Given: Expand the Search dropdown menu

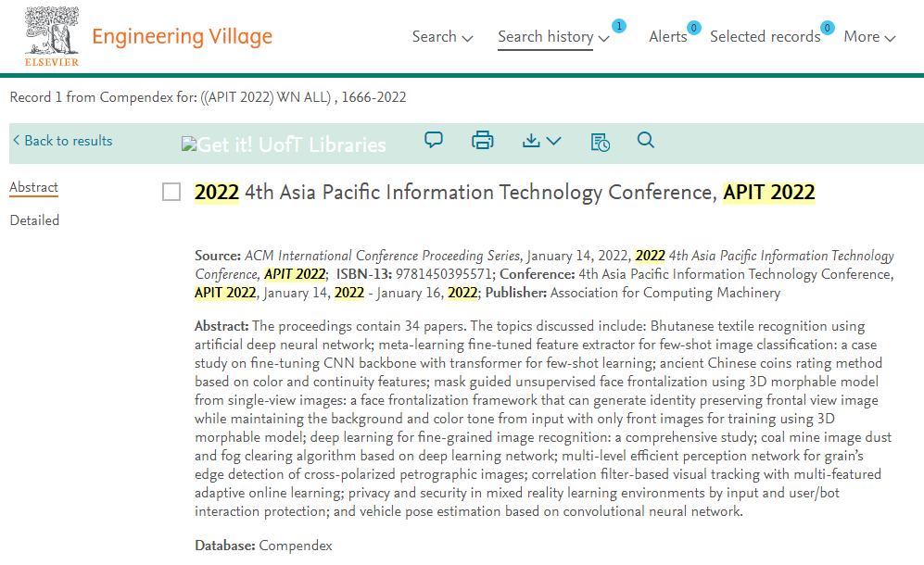Looking at the screenshot, I should pos(442,37).
